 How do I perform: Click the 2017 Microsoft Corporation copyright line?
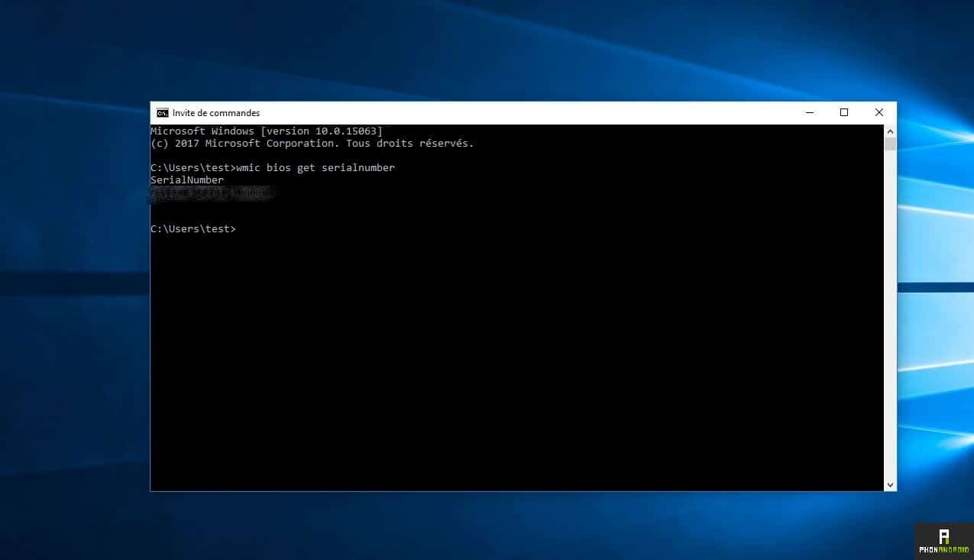click(312, 144)
